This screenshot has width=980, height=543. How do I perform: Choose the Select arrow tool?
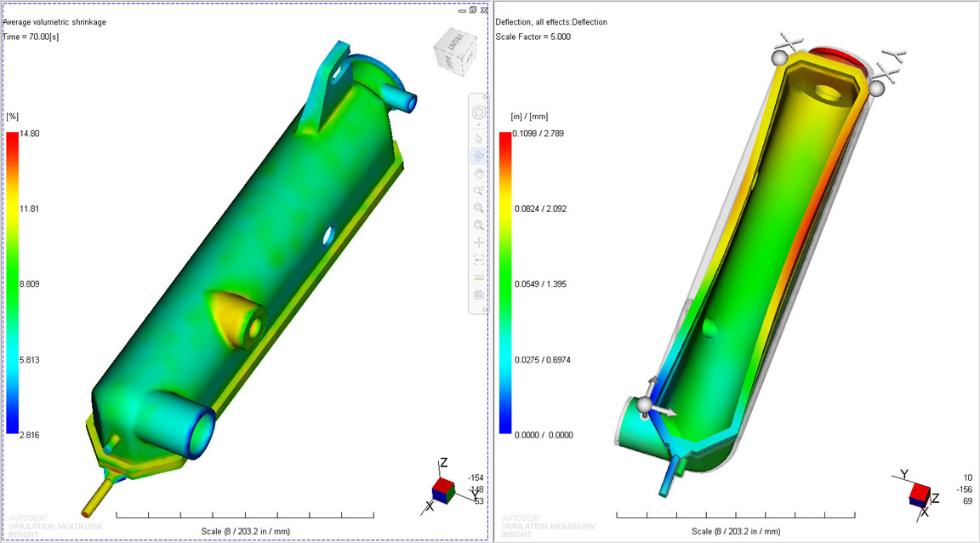point(479,139)
